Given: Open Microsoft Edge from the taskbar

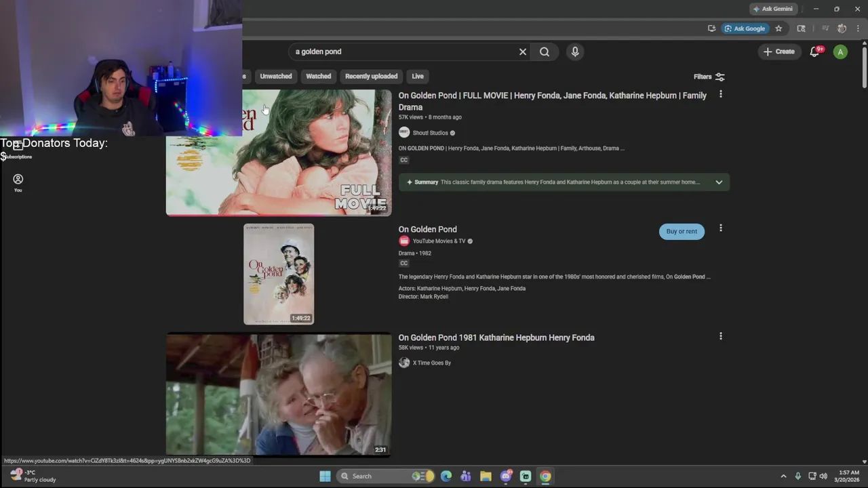Looking at the screenshot, I should 446,476.
